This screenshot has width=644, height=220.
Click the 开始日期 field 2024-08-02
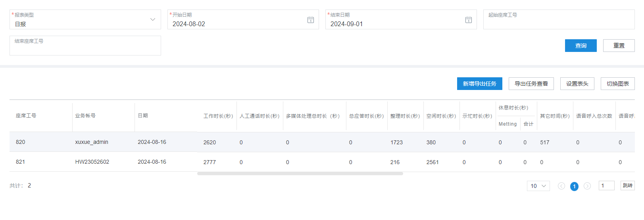(243, 19)
